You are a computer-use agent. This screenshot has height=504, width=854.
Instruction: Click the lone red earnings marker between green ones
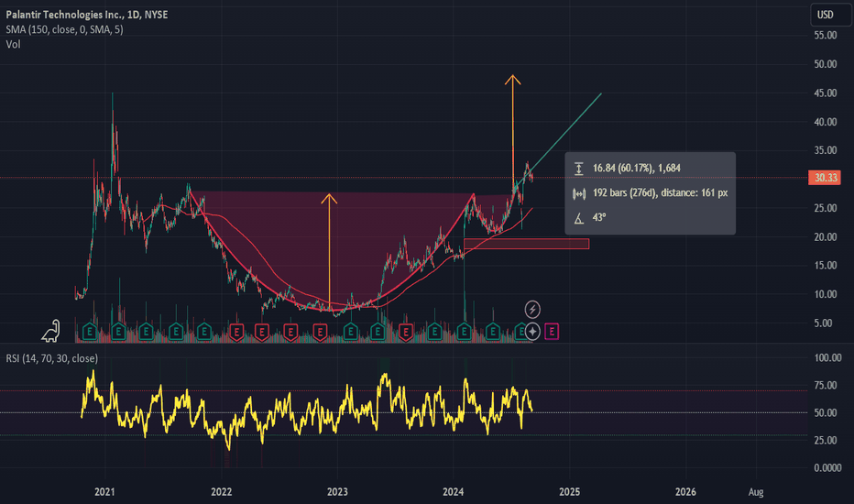[406, 332]
